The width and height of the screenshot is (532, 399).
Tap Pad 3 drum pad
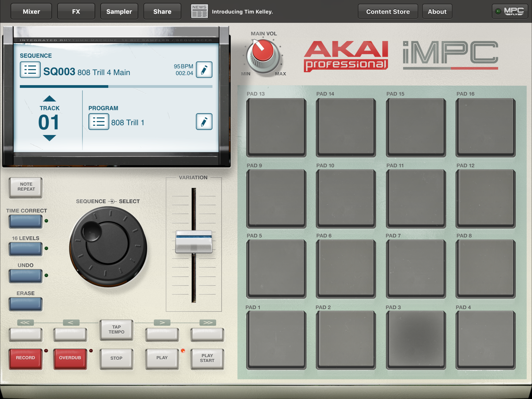[416, 340]
